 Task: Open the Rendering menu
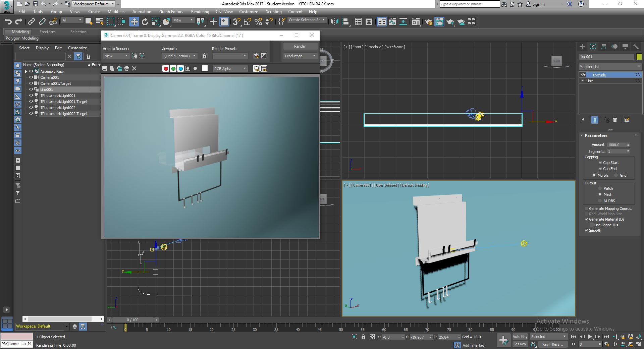tap(200, 11)
